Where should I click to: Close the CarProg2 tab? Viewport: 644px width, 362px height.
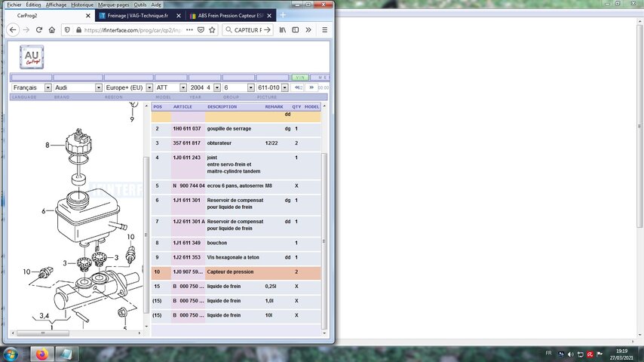coord(88,16)
